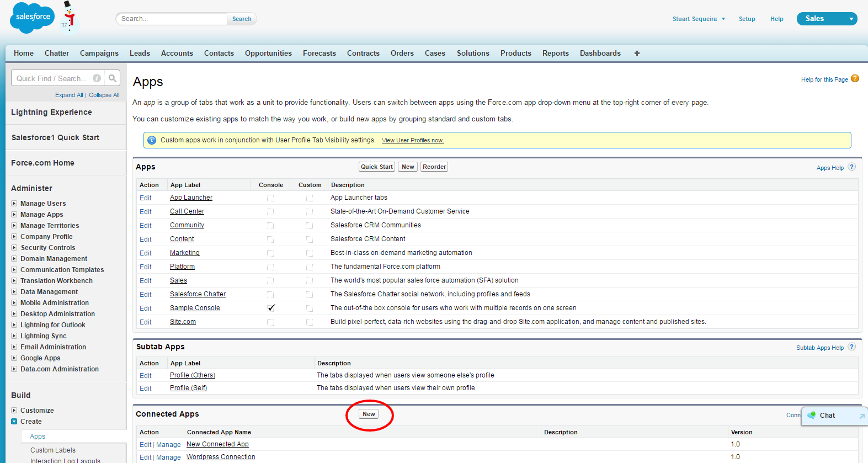The height and width of the screenshot is (463, 868).
Task: Expand Manage Users in sidebar
Action: click(x=14, y=204)
